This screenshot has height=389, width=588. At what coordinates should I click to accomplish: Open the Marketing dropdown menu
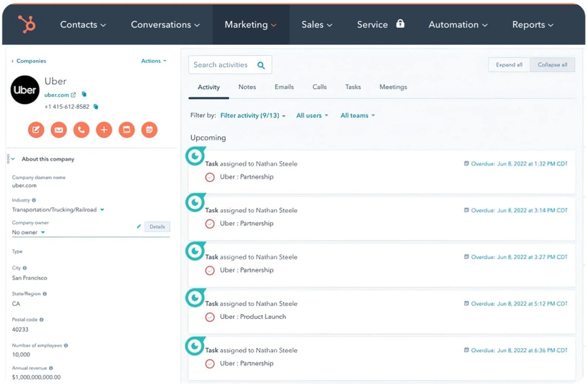point(250,25)
